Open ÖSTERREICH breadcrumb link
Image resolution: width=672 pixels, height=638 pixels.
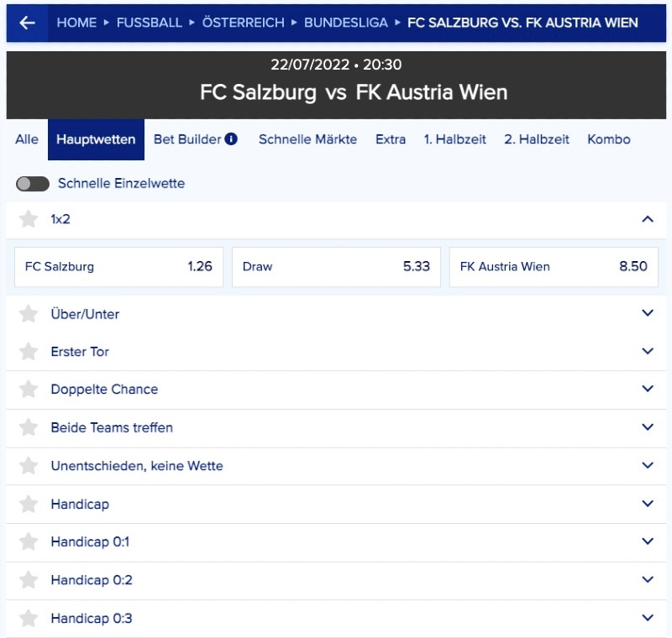[x=243, y=23]
